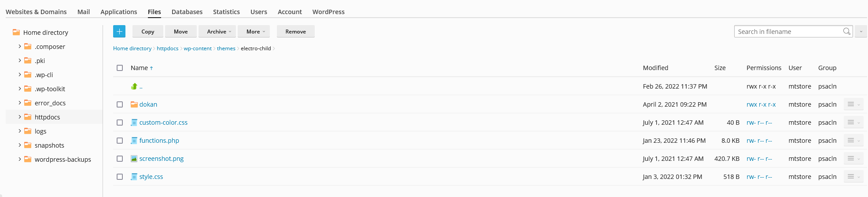Image resolution: width=868 pixels, height=197 pixels.
Task: Open row menu icon for functions.php
Action: click(x=853, y=141)
